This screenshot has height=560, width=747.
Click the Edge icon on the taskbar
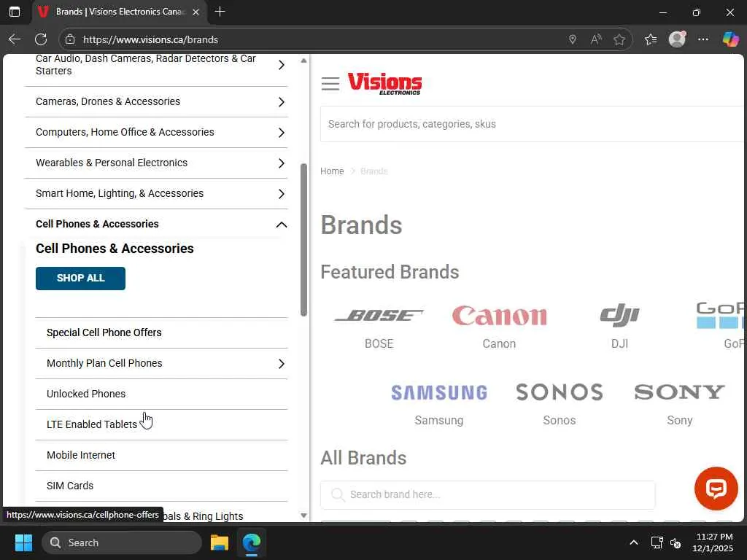pyautogui.click(x=252, y=542)
